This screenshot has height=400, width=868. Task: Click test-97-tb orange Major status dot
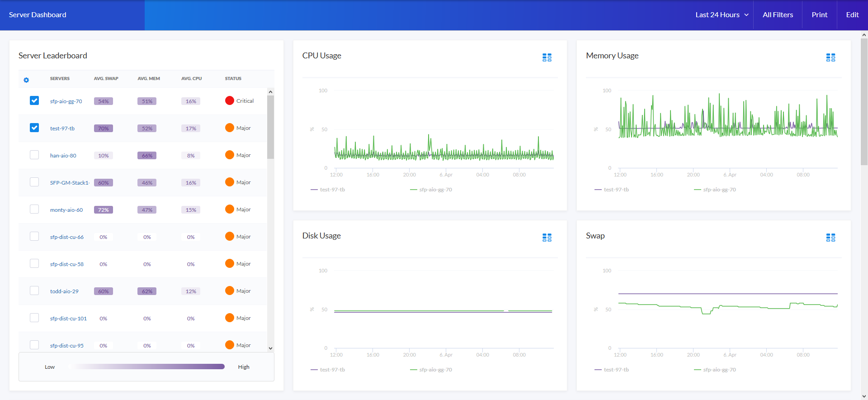[230, 128]
